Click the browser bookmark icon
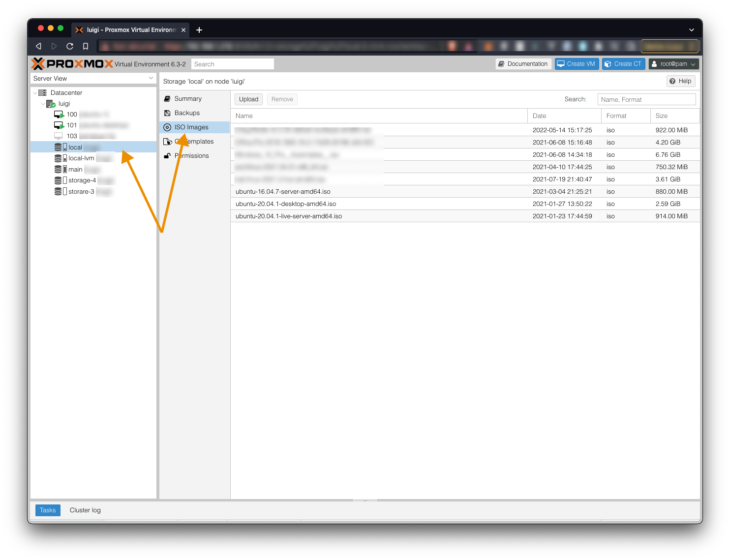 click(86, 46)
